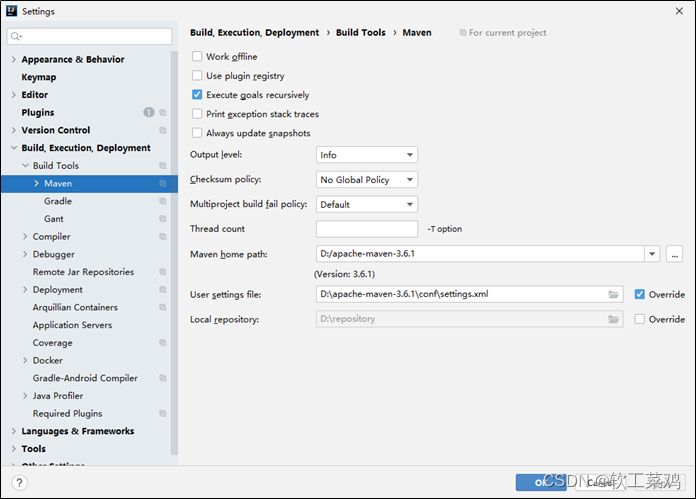Open Checksum policy dropdown

(367, 180)
